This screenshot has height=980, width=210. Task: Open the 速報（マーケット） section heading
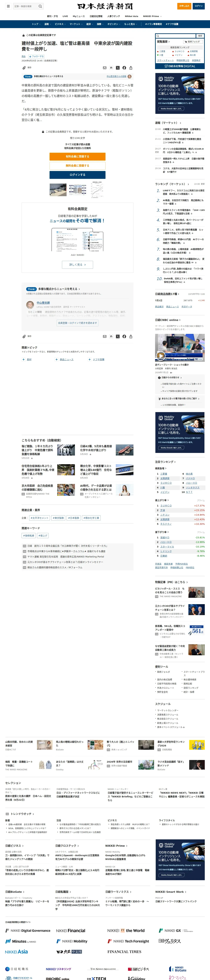(x=168, y=123)
